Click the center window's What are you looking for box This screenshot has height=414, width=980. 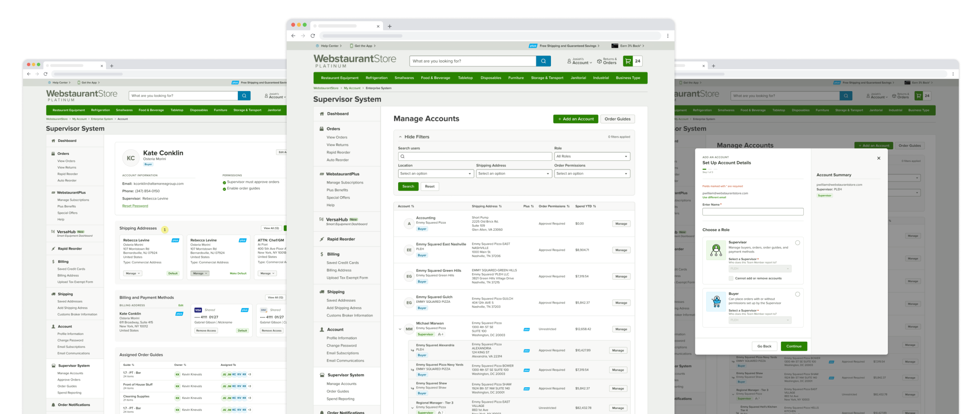pyautogui.click(x=473, y=61)
